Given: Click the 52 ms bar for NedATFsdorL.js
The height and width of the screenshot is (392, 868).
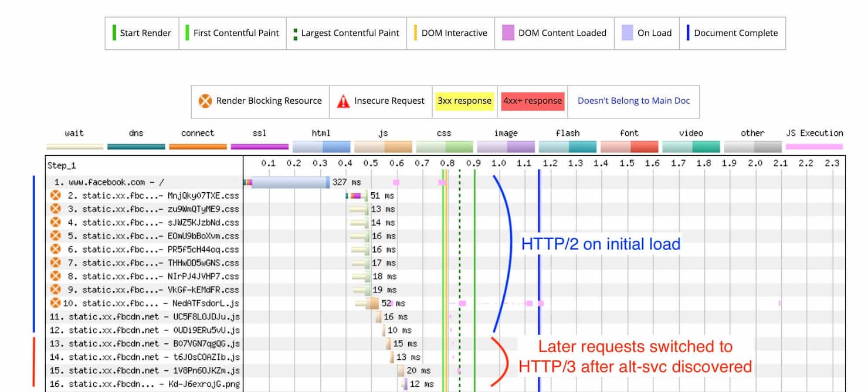Looking at the screenshot, I should coord(372,303).
